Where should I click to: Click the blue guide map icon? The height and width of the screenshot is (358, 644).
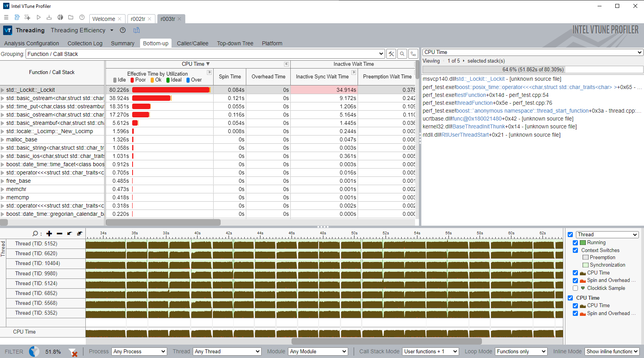137,30
